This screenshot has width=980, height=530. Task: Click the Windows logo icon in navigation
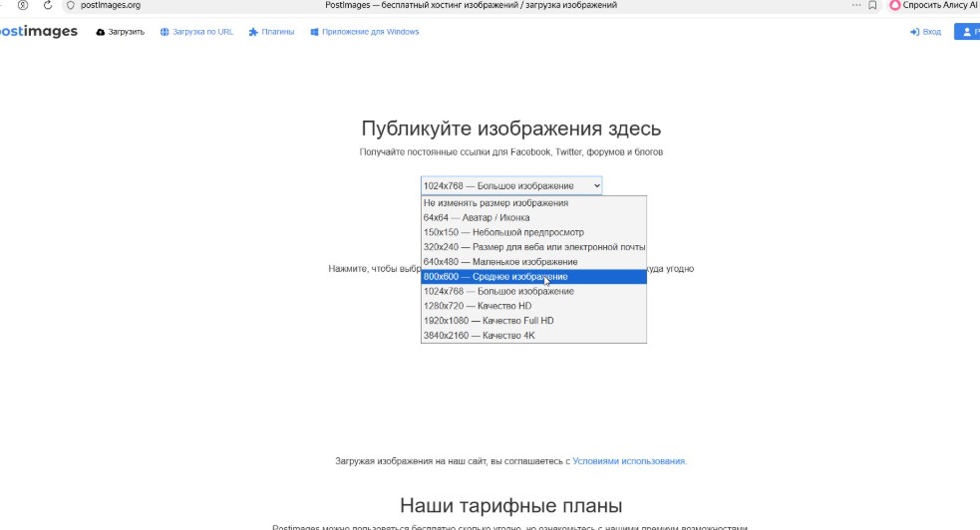click(x=314, y=32)
